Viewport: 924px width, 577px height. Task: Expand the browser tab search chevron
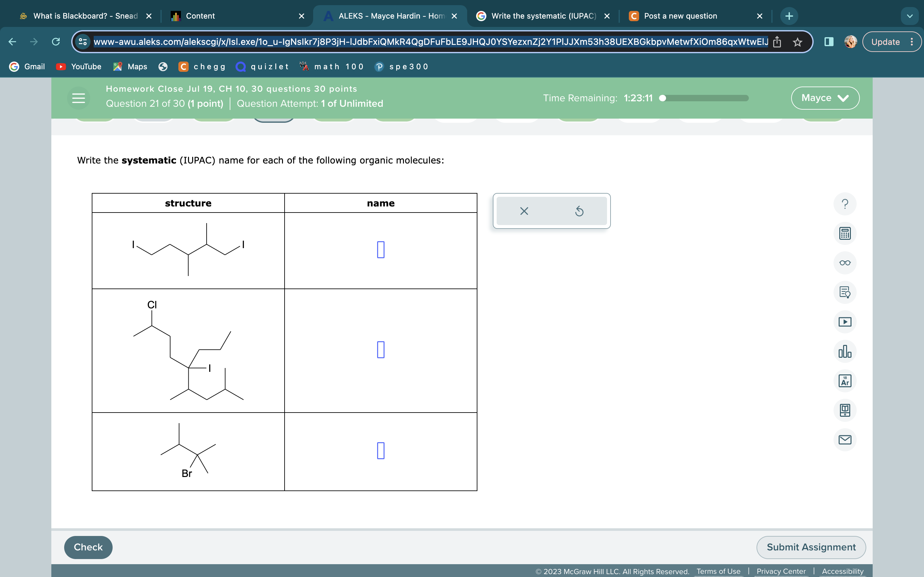(x=910, y=16)
